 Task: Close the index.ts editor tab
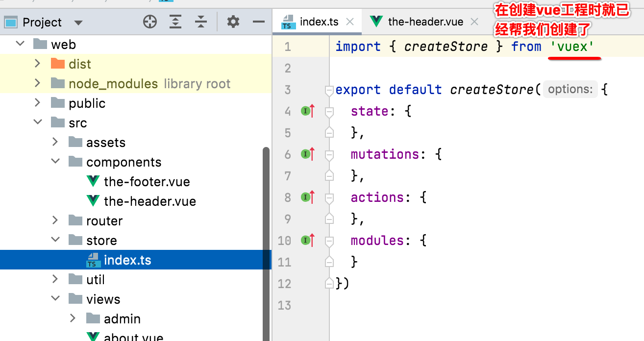[x=350, y=22]
